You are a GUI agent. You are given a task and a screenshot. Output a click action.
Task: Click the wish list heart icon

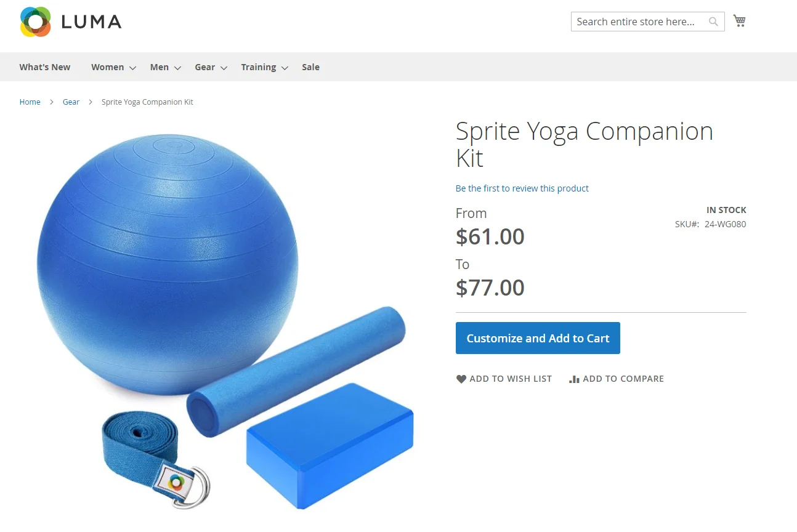click(461, 379)
